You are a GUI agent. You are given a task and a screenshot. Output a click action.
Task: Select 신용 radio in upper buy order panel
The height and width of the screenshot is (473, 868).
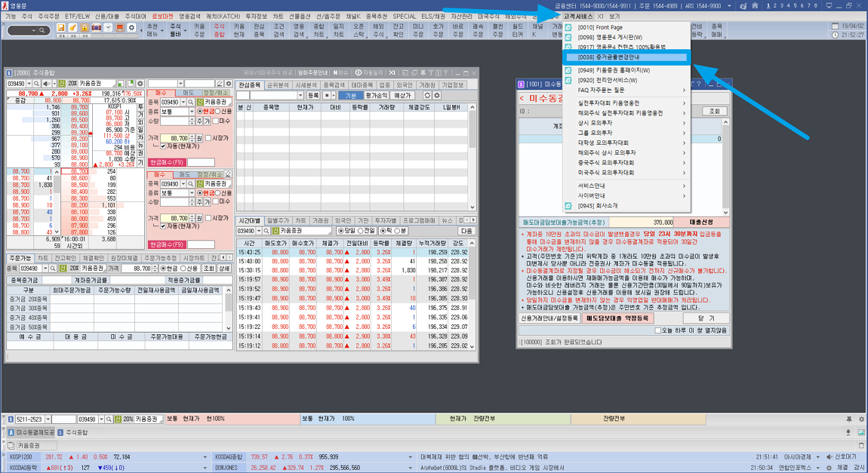click(x=217, y=111)
